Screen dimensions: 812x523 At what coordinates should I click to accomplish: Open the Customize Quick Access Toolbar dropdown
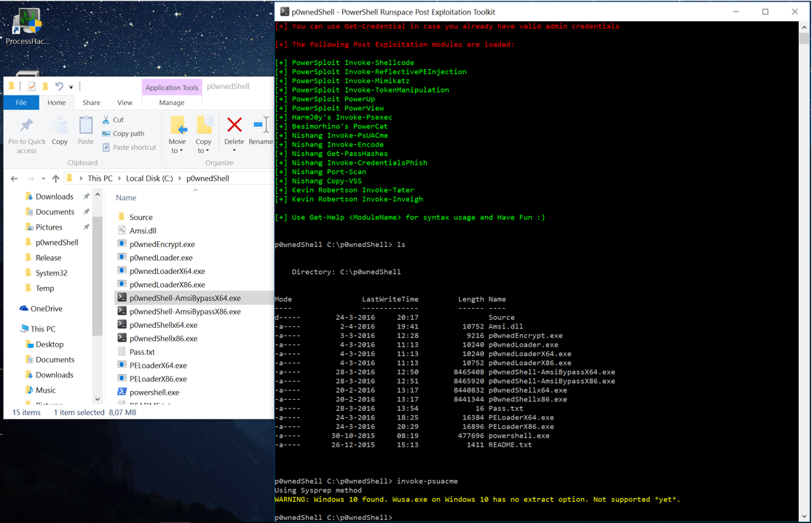click(71, 87)
